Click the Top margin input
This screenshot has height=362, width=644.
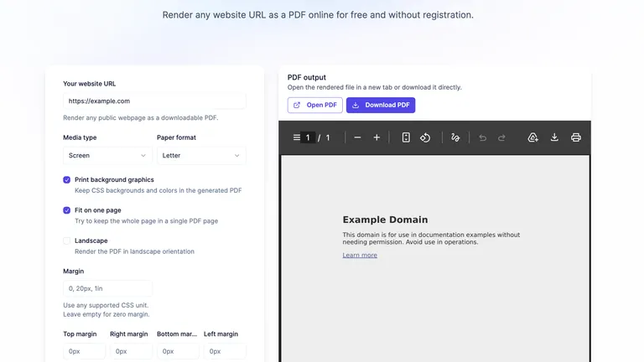84,351
